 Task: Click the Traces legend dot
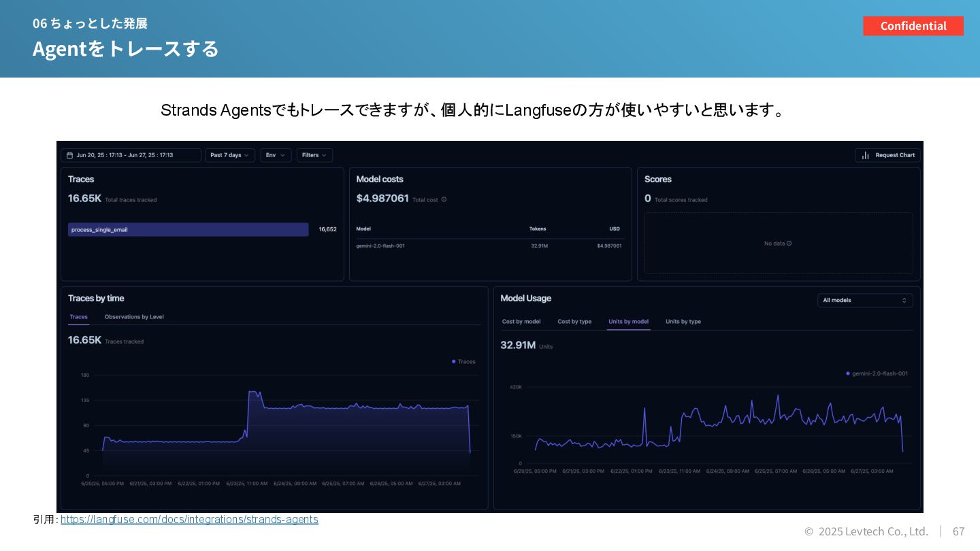click(x=454, y=361)
